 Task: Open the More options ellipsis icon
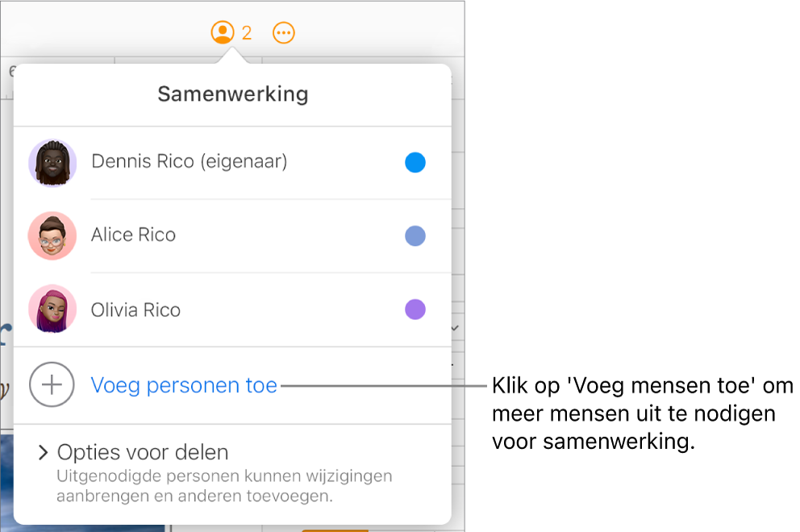click(283, 32)
